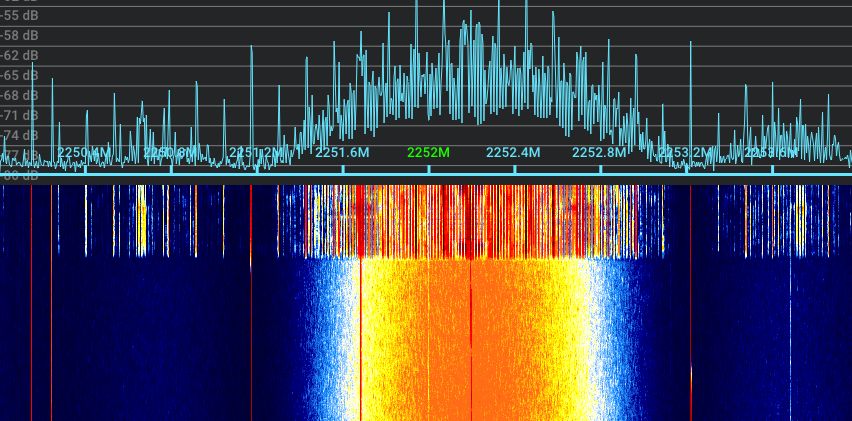Pick the -65 dB scale label
852x421 pixels.
(19, 75)
